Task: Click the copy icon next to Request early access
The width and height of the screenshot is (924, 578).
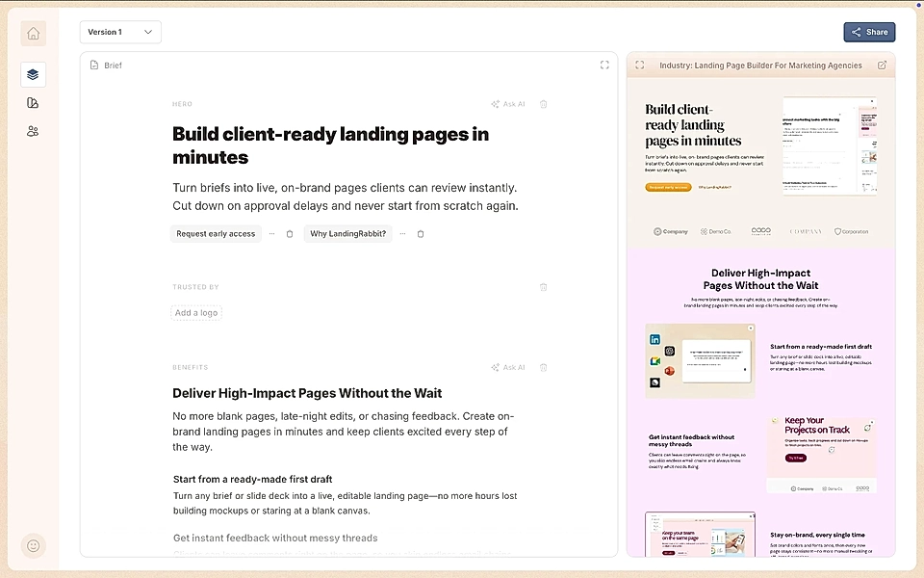Action: tap(290, 233)
